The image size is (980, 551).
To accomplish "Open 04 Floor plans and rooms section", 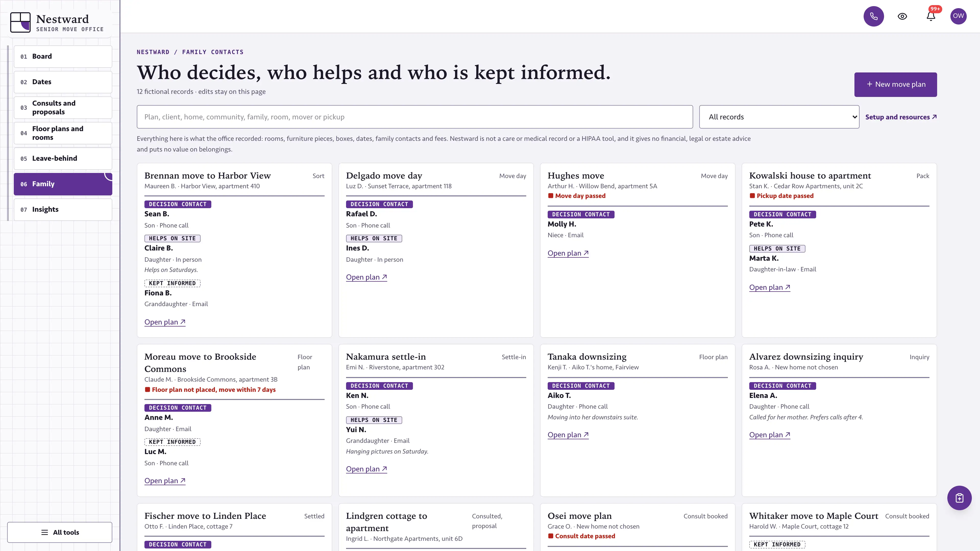I will click(63, 133).
